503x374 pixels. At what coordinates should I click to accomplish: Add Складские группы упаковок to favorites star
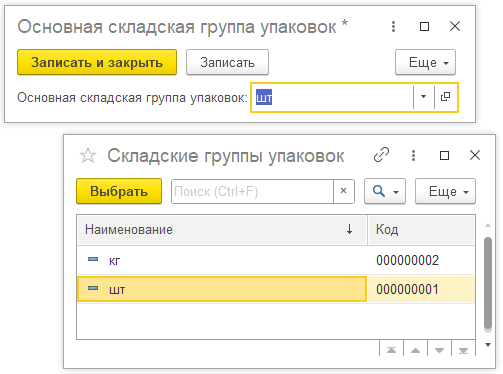[88, 156]
